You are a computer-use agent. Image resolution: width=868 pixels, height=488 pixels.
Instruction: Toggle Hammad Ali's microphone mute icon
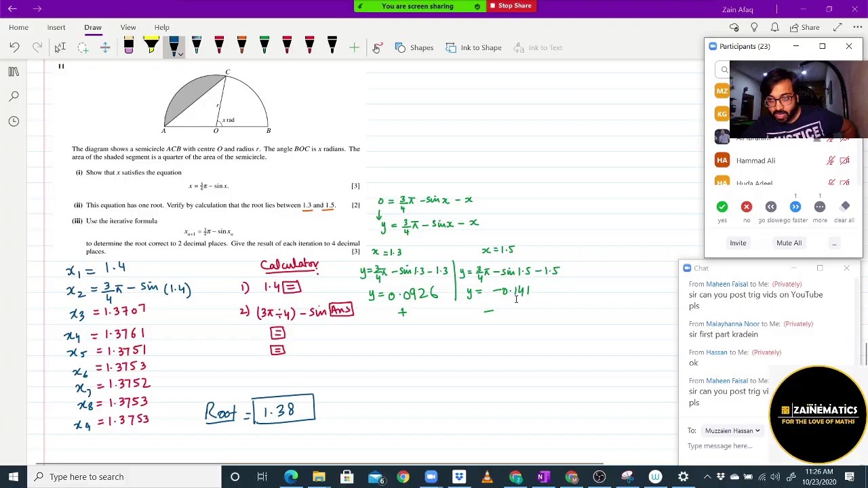click(x=830, y=161)
